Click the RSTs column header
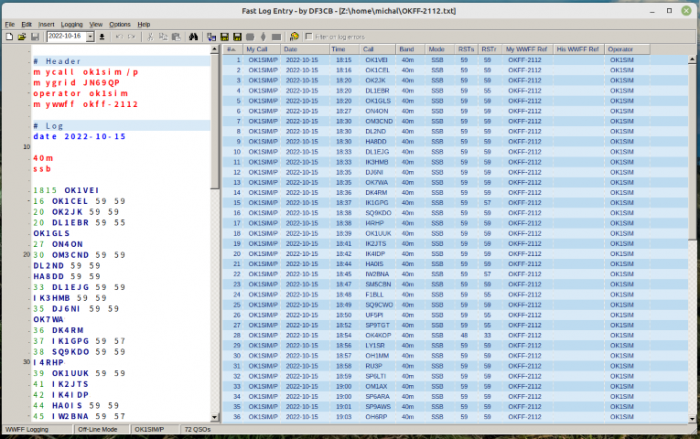The image size is (700, 439). (x=466, y=49)
